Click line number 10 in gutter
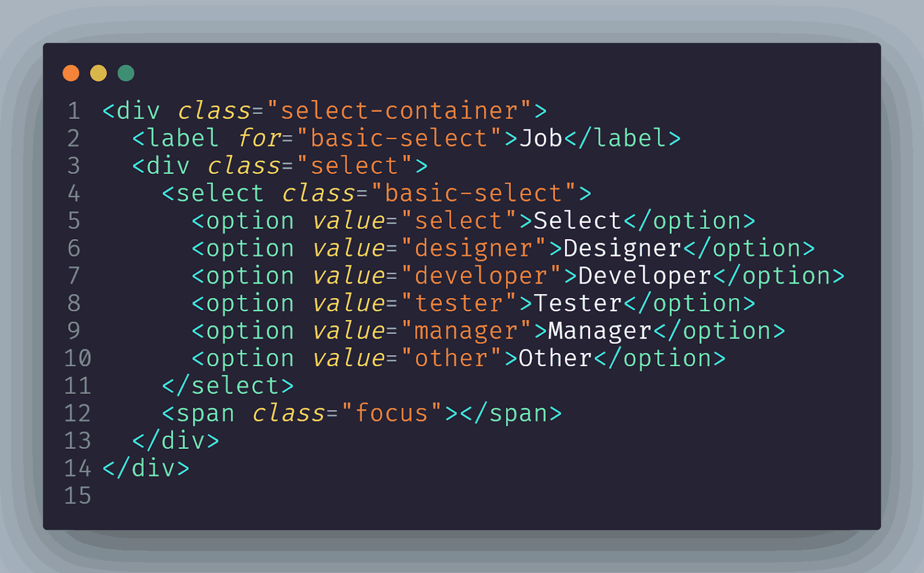Viewport: 924px width, 573px height. pos(77,359)
